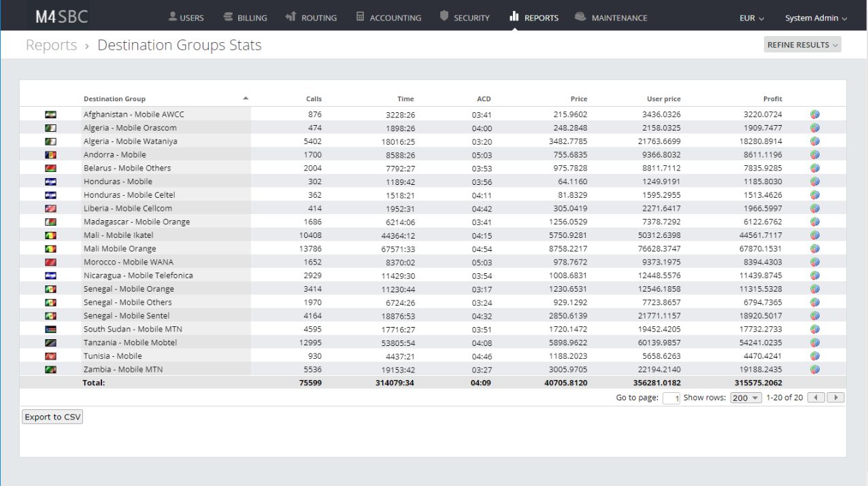This screenshot has height=486, width=868.
Task: Open the Maintenance section
Action: tap(611, 18)
